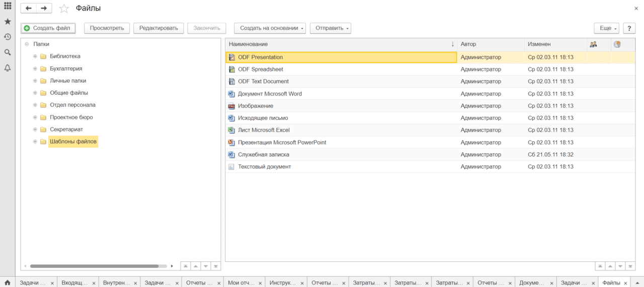The image size is (644, 287).
Task: Go to home page tab icon
Action: click(8, 282)
